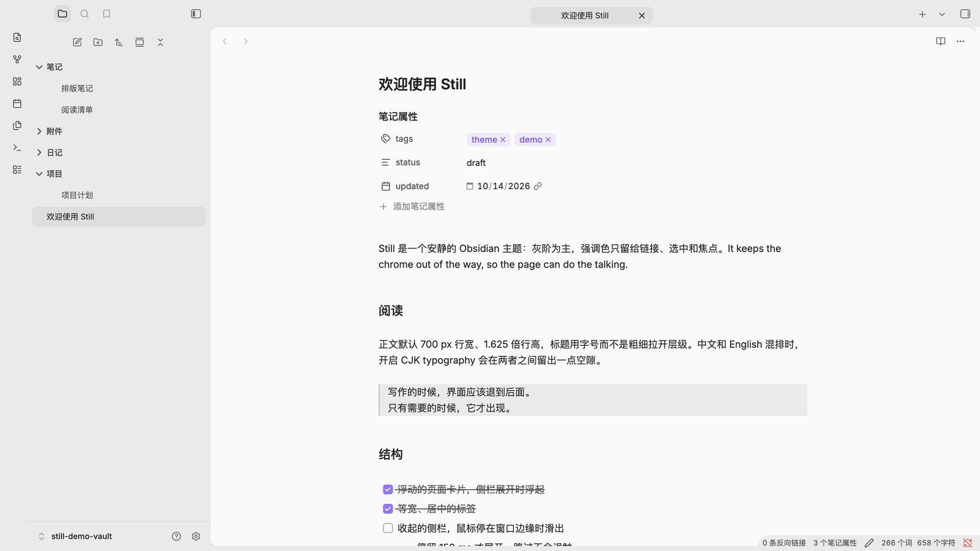Open the help icon

(176, 536)
